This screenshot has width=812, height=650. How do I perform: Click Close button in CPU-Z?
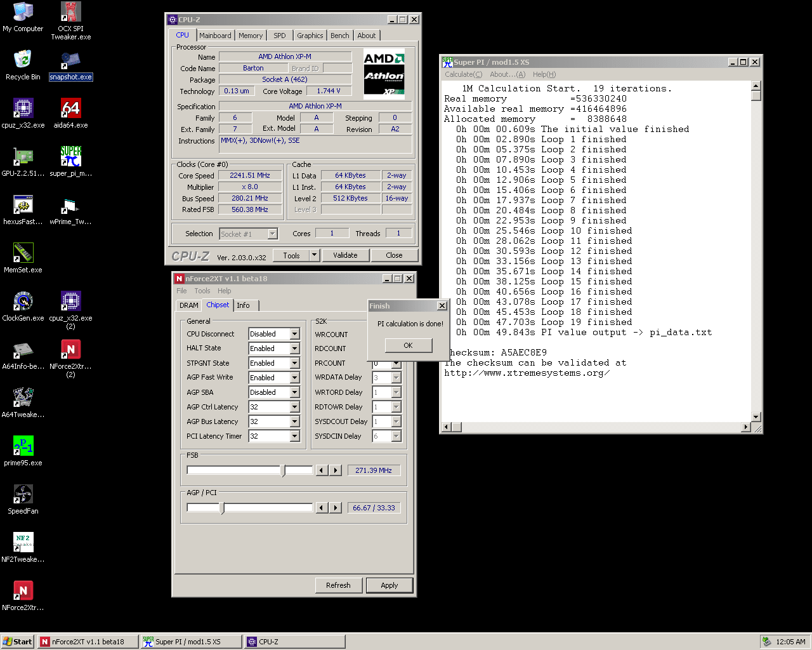coord(394,255)
